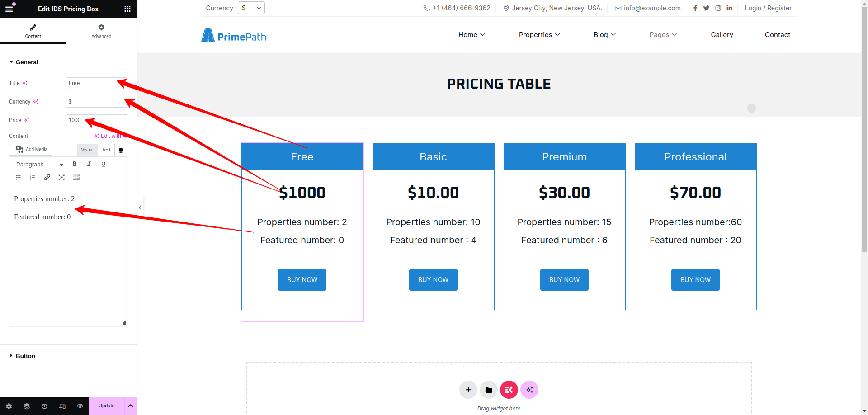Open Responsive Mode device icon

tap(62, 406)
